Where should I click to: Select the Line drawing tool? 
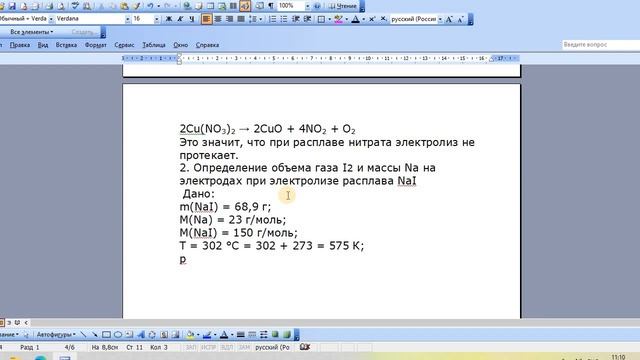pyautogui.click(x=83, y=335)
